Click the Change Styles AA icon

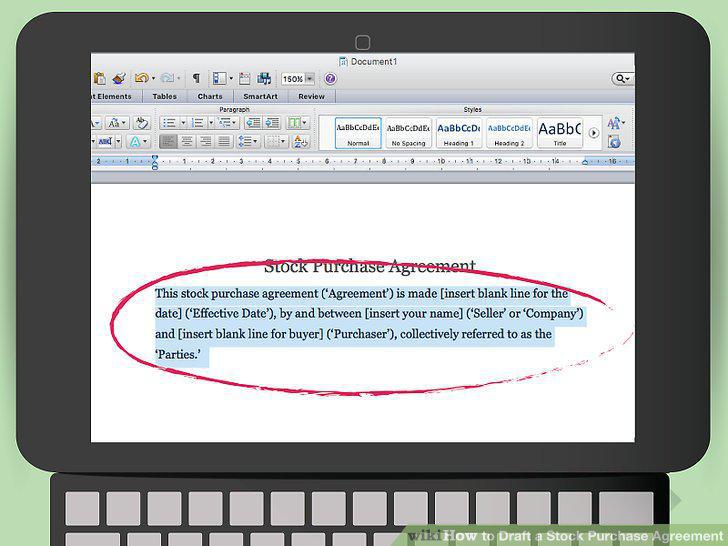coord(614,123)
